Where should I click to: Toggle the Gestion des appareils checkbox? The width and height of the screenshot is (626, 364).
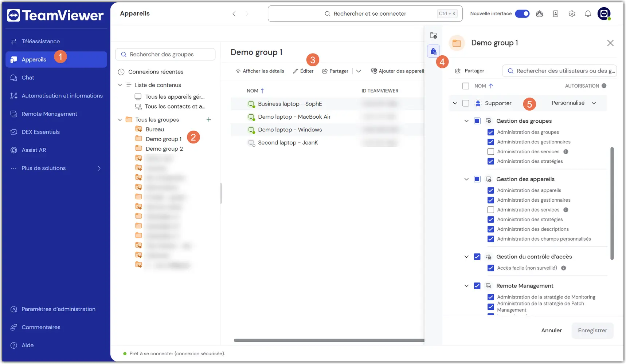point(477,179)
